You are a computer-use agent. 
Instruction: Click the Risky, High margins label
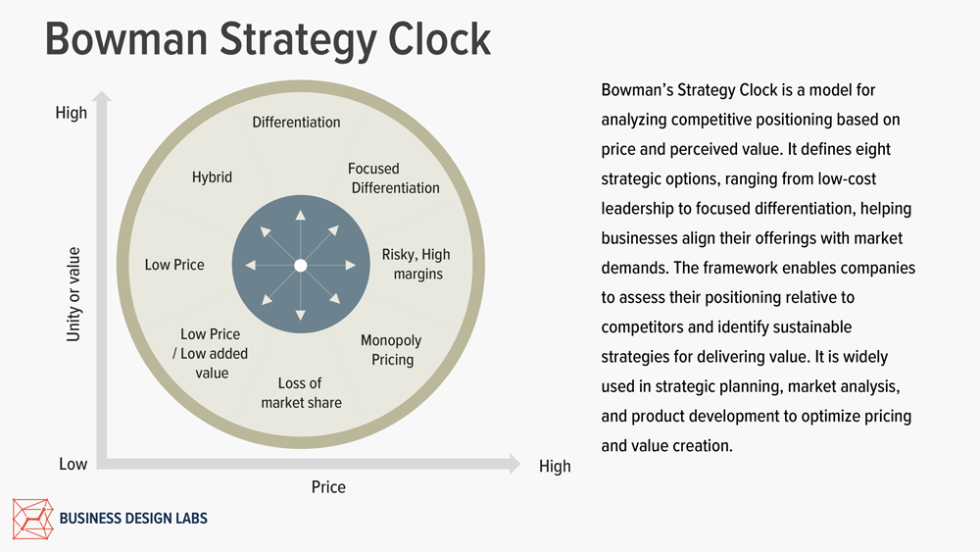(416, 265)
